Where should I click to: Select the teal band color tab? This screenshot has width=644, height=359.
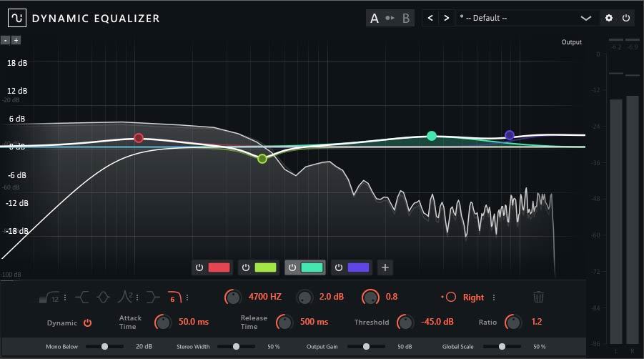pos(312,267)
